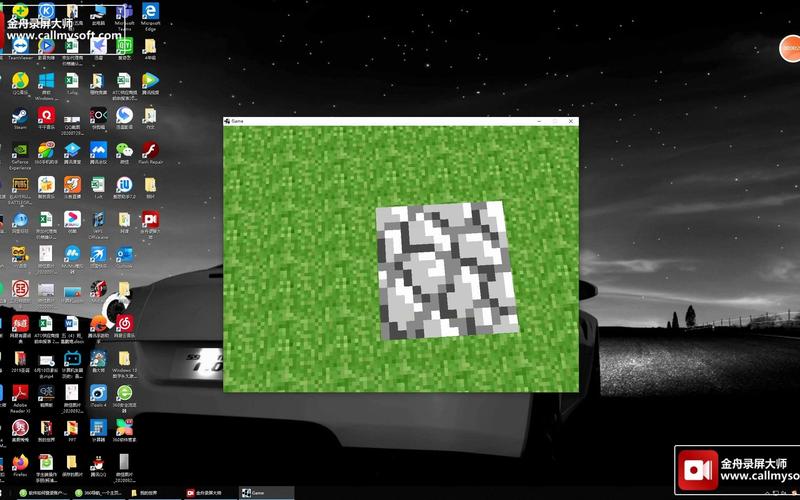Launch the NetEase Cloud Music icon
The width and height of the screenshot is (800, 500).
click(124, 323)
